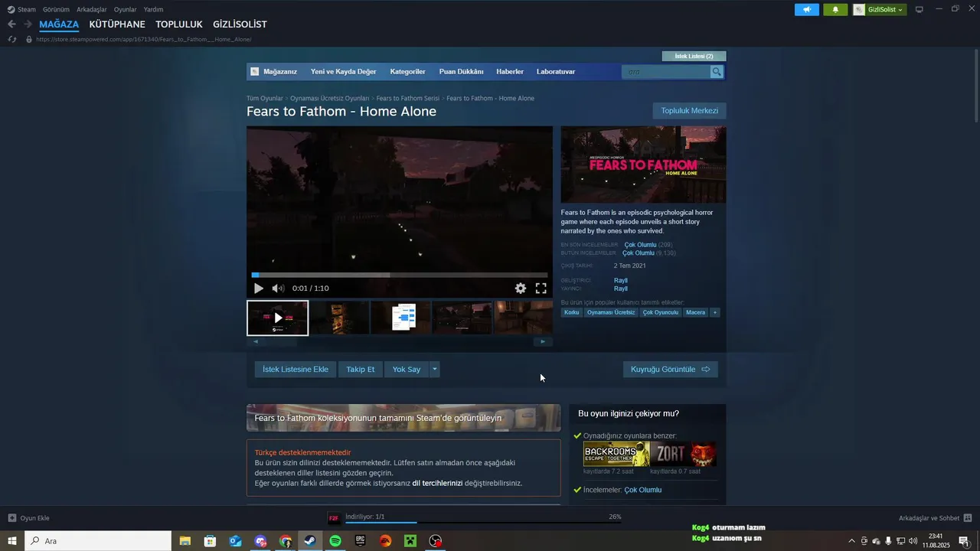
Task: Add a tag with plus button
Action: click(715, 312)
